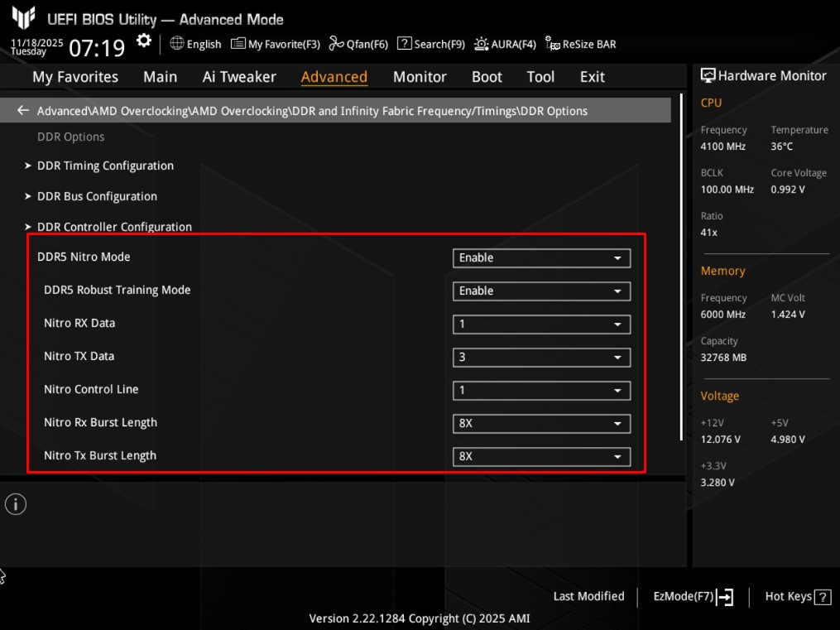The image size is (840, 630).
Task: Click the DDR5 Nitro Mode label
Action: (x=84, y=257)
